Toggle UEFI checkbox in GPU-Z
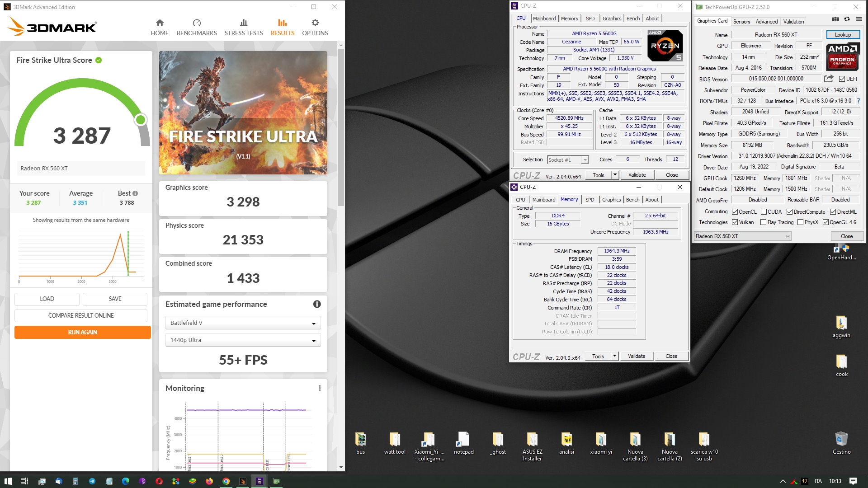Screen dimensions: 868x488 click(x=842, y=79)
